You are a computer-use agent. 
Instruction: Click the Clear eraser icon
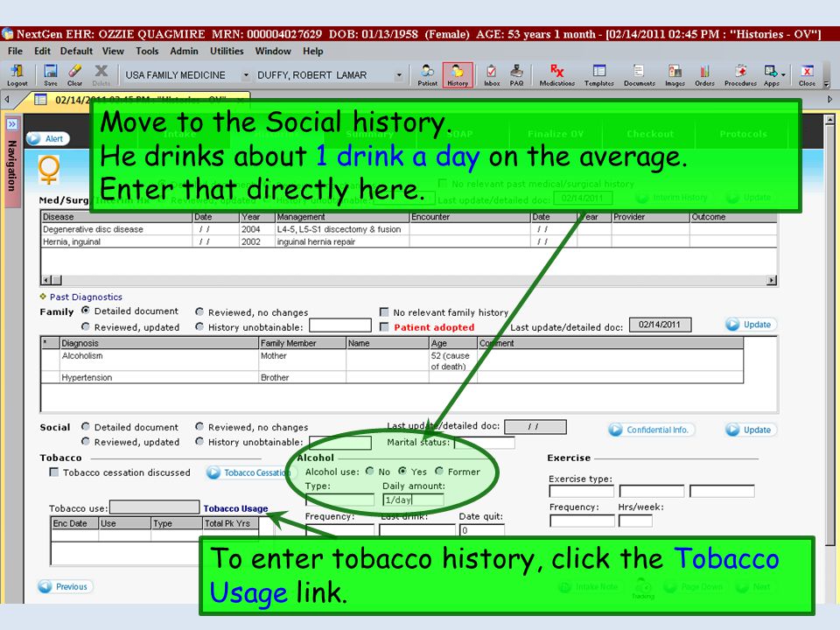[x=75, y=74]
